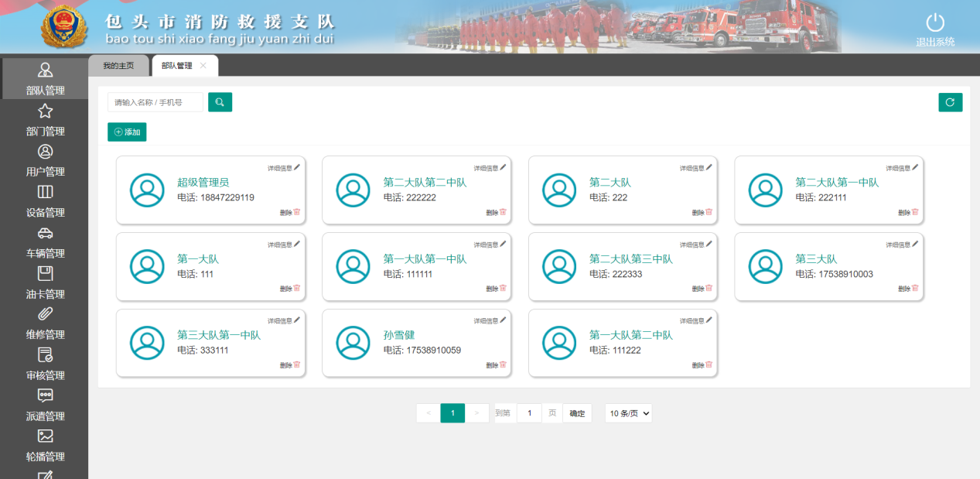Click the 轮播管理 image icon
Image resolution: width=980 pixels, height=479 pixels.
pyautogui.click(x=46, y=436)
